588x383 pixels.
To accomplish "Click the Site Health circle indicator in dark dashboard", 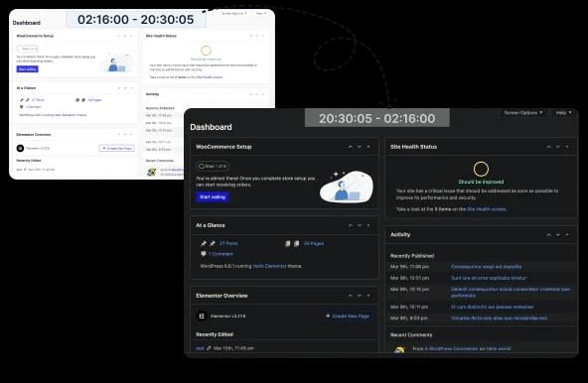I will 481,169.
